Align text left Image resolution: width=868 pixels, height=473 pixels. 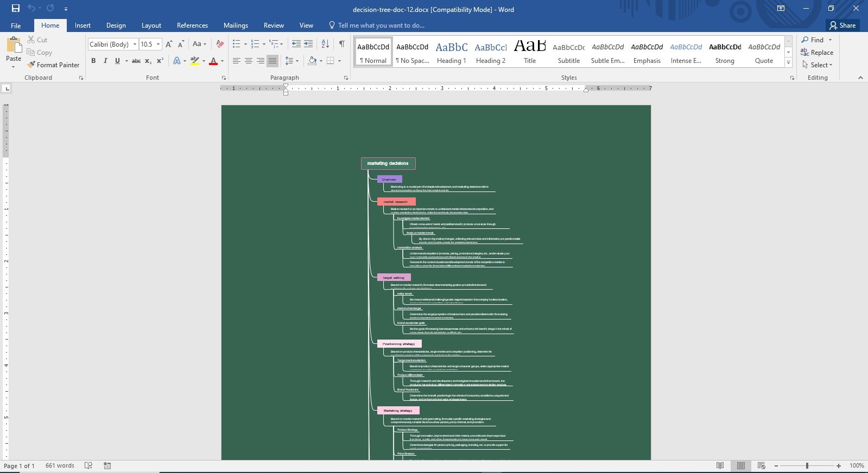pos(237,61)
